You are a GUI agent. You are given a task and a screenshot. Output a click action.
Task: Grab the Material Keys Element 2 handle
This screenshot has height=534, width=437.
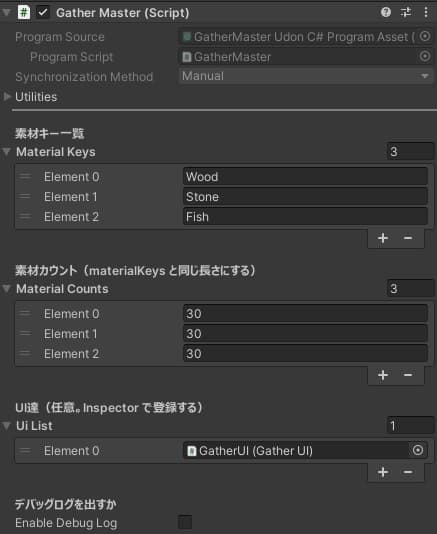click(25, 216)
